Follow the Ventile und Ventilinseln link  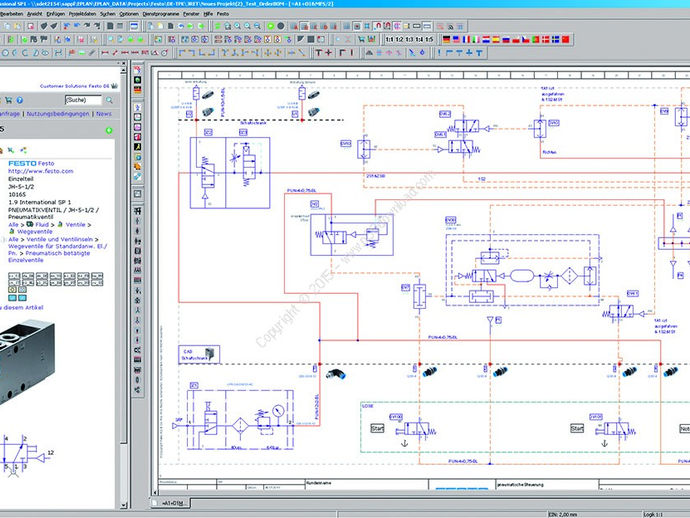[x=60, y=239]
